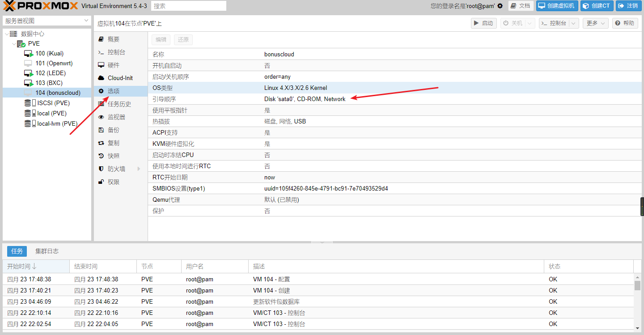
Task: Sort by 描述 column header
Action: (x=396, y=267)
